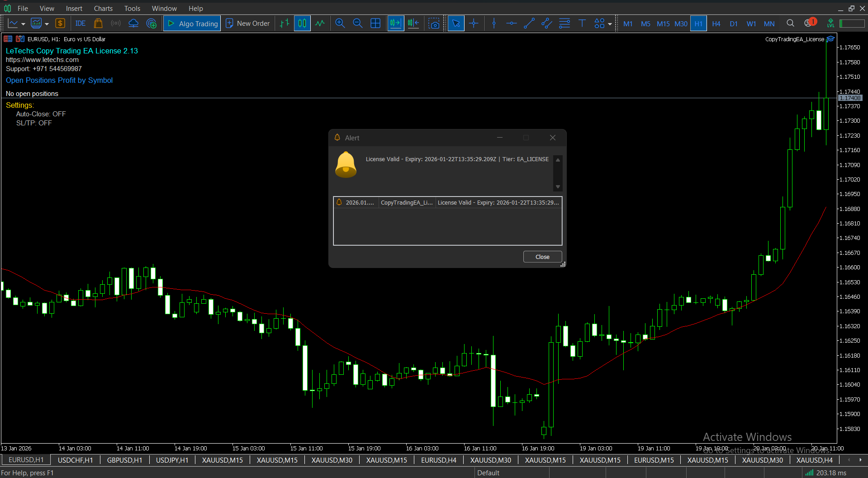
Task: Zoom in on the chart
Action: coord(340,24)
